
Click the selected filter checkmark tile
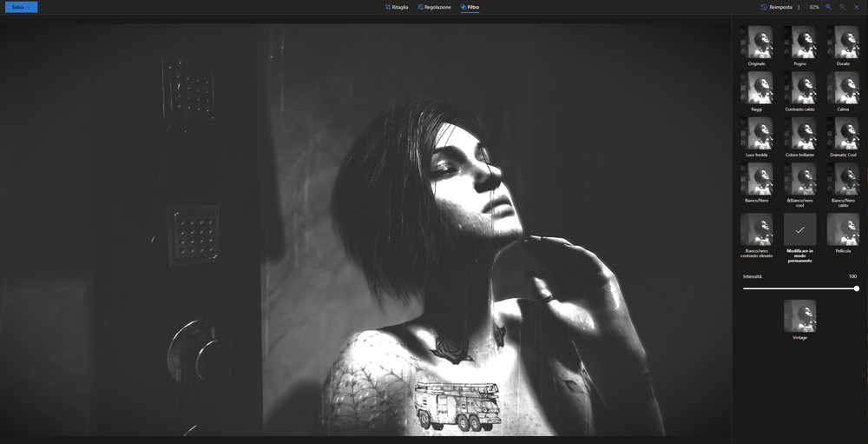tap(799, 229)
